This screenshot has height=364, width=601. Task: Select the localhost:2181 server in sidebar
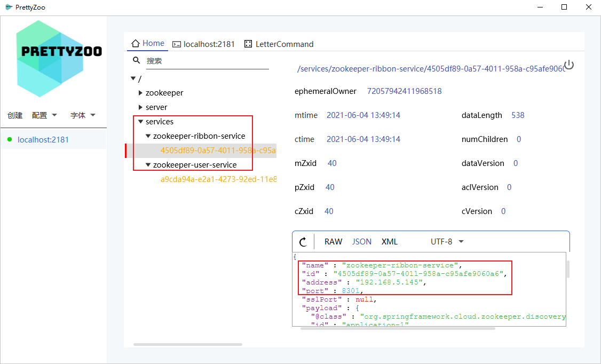(53, 139)
